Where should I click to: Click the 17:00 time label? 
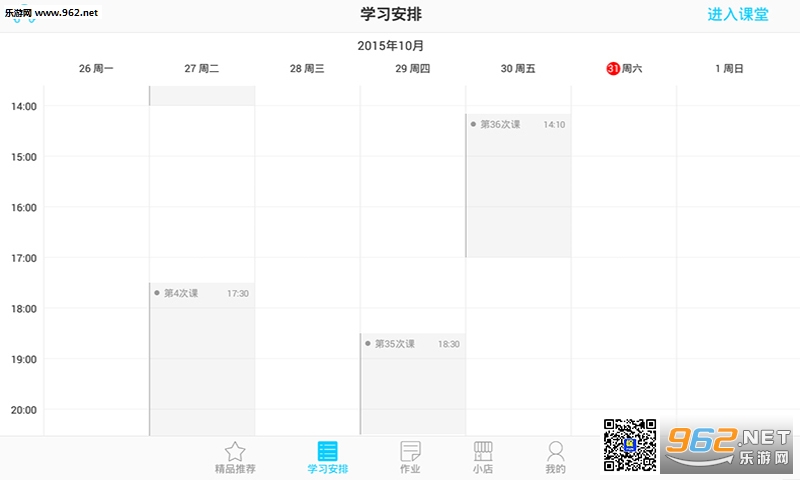click(x=24, y=258)
